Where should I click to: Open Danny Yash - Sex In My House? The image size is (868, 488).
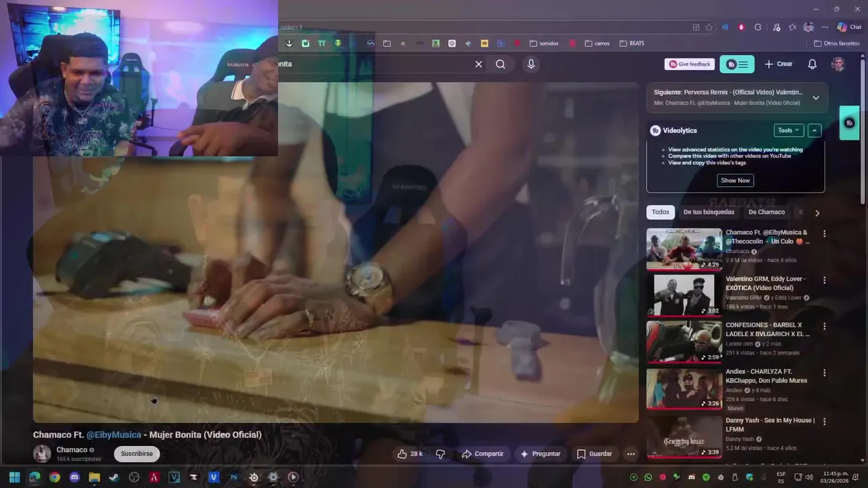point(770,425)
